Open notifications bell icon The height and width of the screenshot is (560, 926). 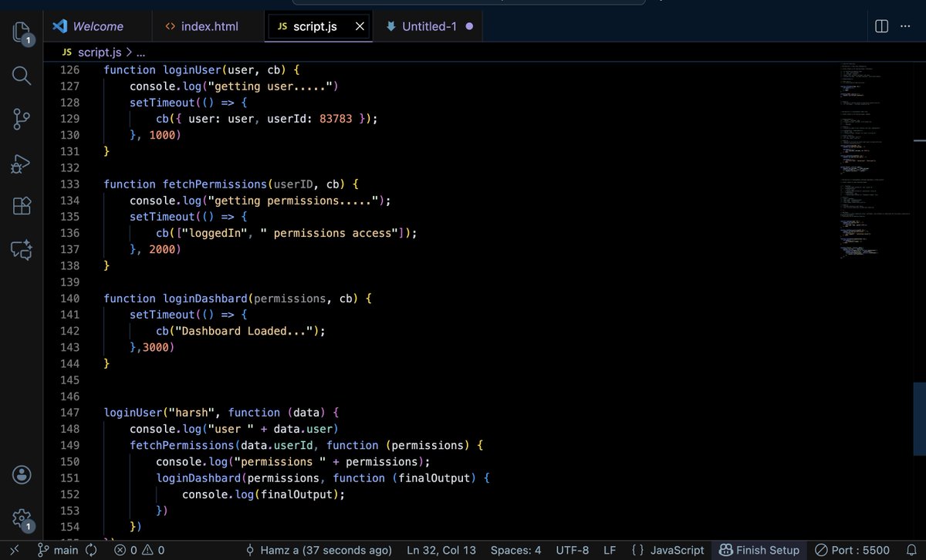point(911,550)
